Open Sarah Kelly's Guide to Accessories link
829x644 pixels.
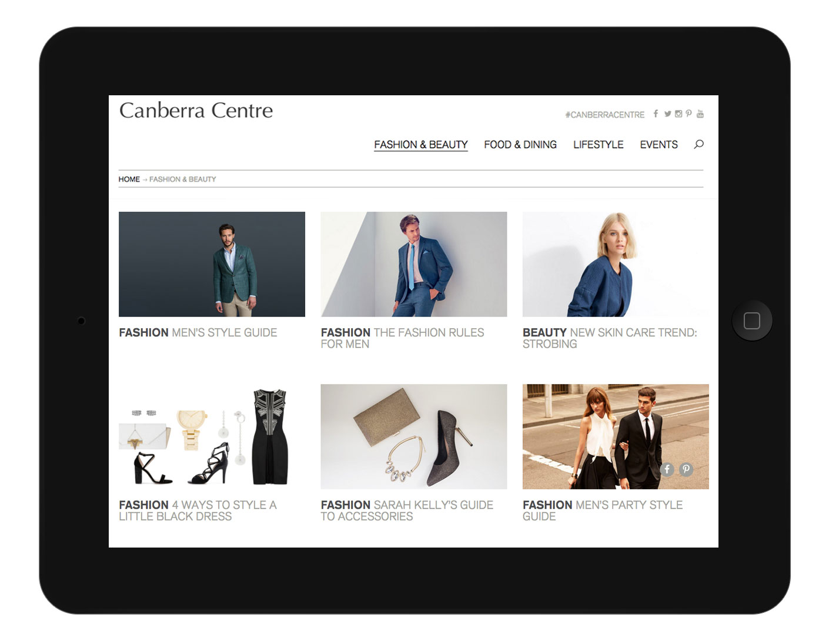tap(407, 510)
